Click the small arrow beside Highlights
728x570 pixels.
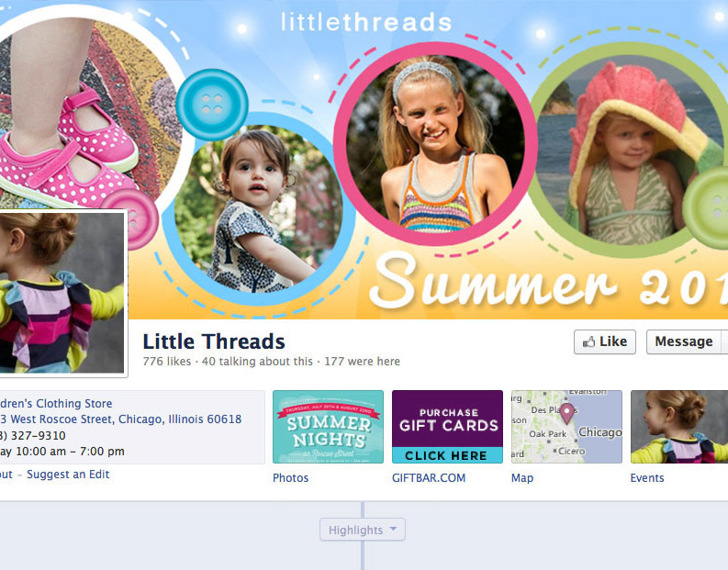393,529
